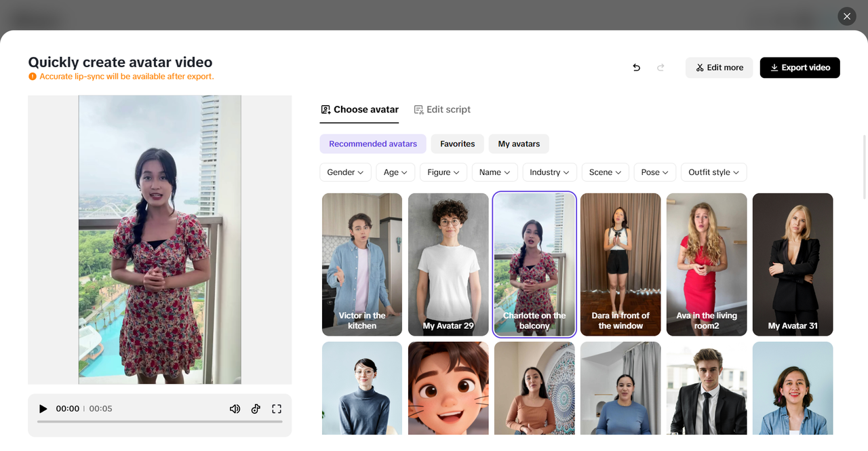Expand the Age filter
Image resolution: width=868 pixels, height=451 pixels.
395,172
